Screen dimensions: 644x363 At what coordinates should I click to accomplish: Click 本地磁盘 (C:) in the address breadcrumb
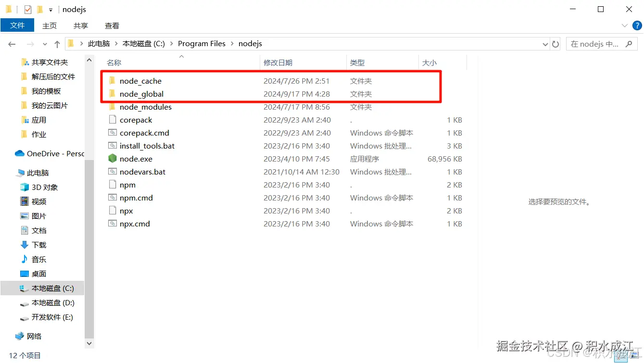[x=144, y=44]
